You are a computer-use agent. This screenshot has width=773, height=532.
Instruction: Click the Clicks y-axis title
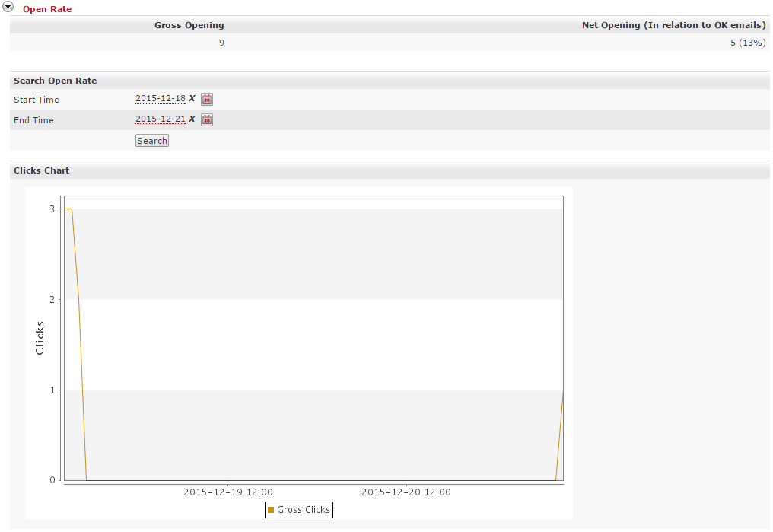40,338
